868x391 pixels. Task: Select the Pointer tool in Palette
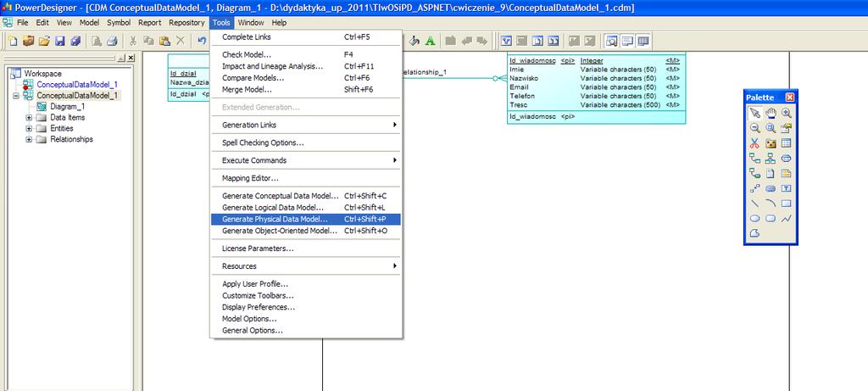pos(754,113)
